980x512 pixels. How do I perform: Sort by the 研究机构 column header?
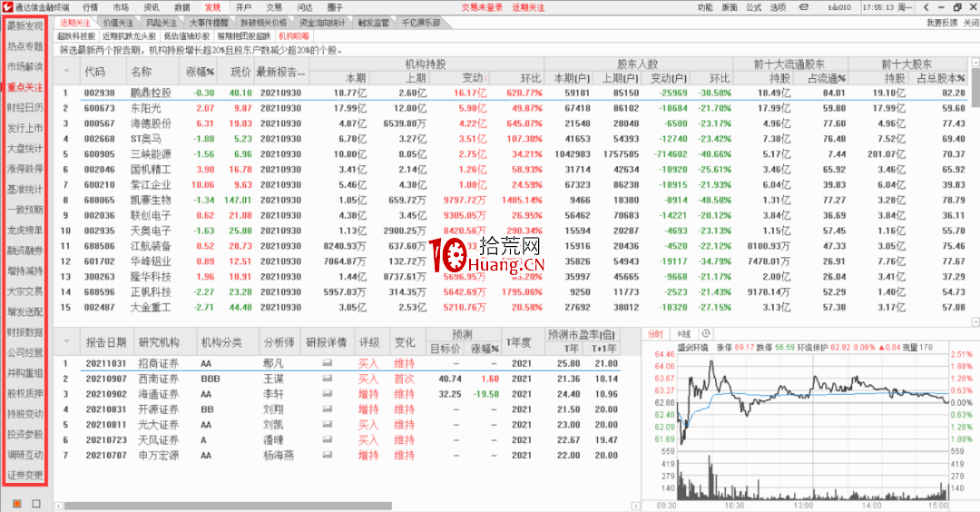coord(159,342)
